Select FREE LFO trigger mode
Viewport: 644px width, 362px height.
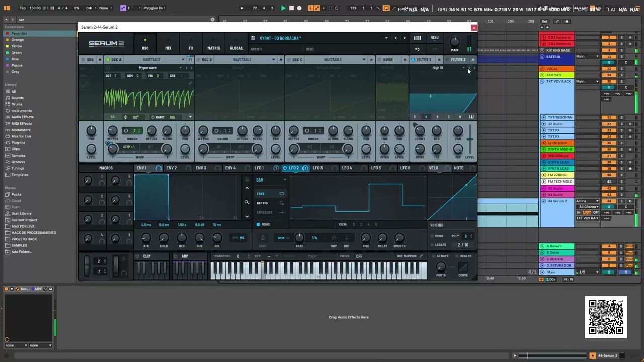coord(270,194)
